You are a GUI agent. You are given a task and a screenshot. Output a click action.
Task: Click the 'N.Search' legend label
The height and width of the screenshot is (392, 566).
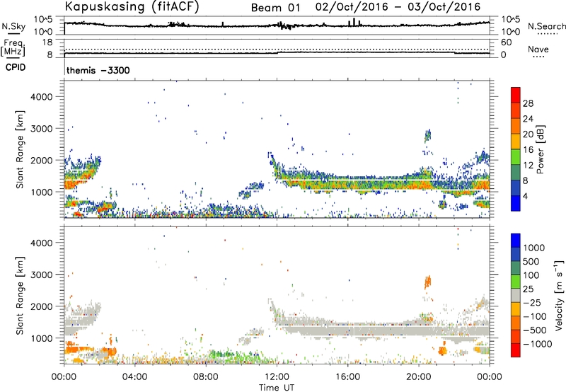[x=546, y=26]
